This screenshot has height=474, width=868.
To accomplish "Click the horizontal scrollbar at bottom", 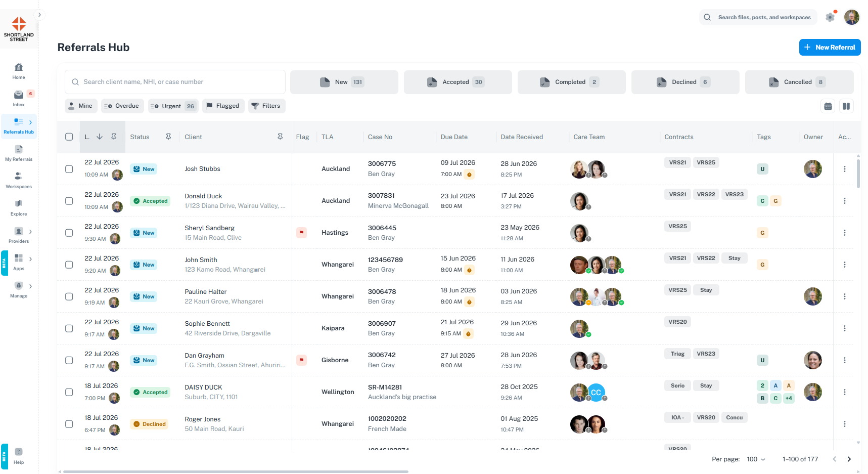I will [x=236, y=471].
